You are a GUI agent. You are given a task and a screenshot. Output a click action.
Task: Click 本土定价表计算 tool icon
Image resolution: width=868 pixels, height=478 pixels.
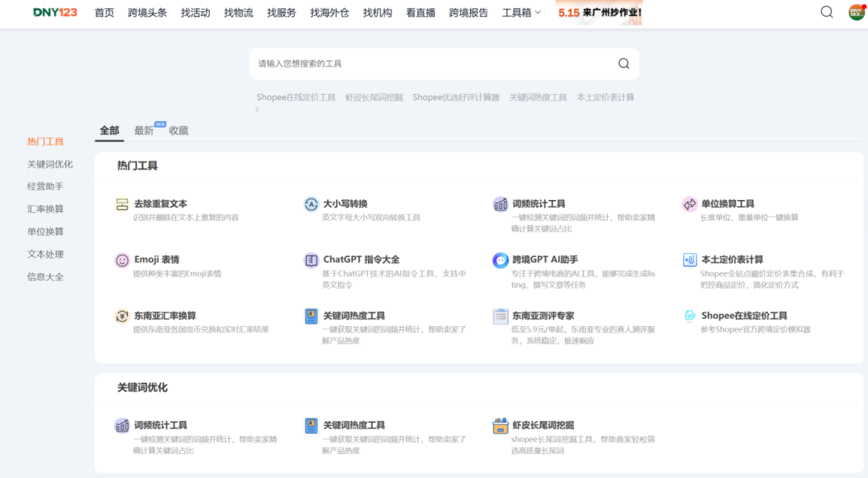pos(690,259)
